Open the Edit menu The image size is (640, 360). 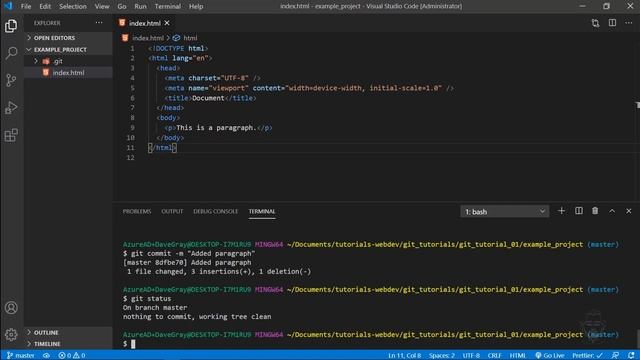click(45, 6)
